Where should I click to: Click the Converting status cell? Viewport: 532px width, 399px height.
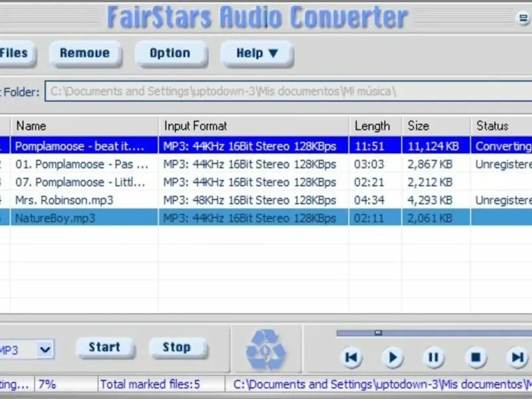pos(501,146)
